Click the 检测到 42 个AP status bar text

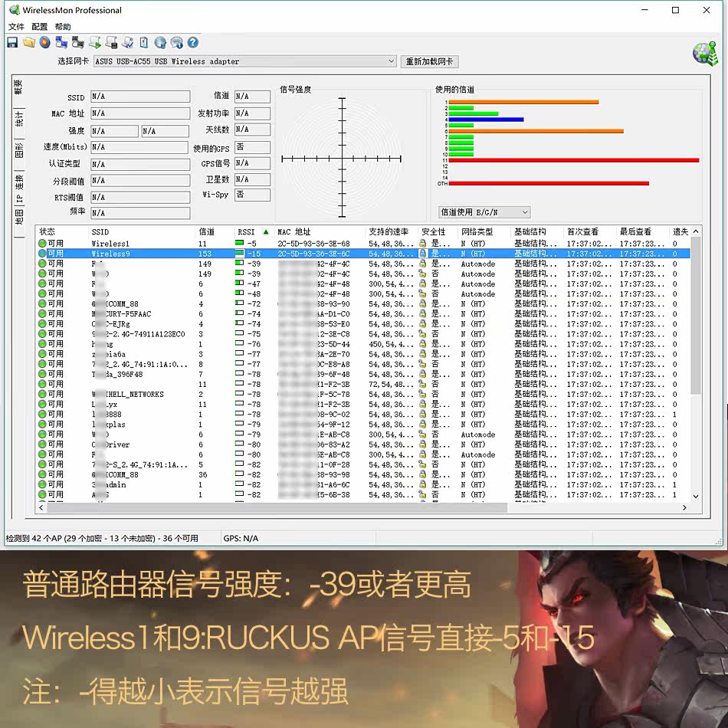click(102, 539)
